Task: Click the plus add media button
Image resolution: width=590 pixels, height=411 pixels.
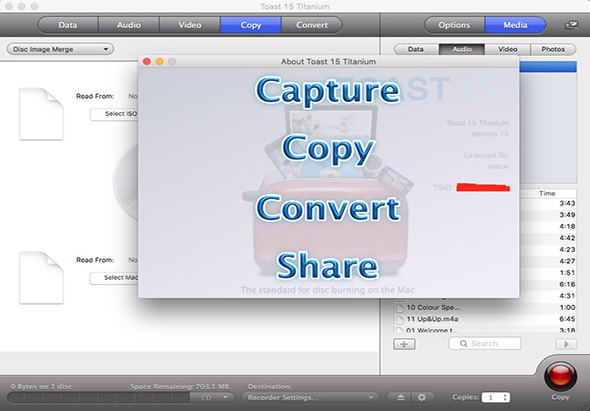Action: click(x=404, y=344)
